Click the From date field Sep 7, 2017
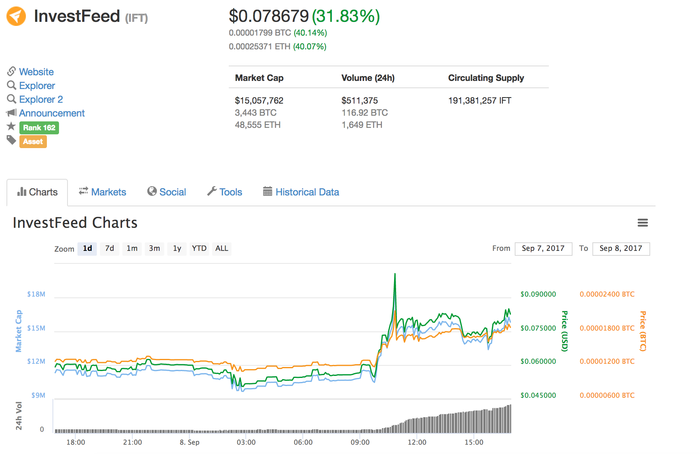 (x=543, y=249)
